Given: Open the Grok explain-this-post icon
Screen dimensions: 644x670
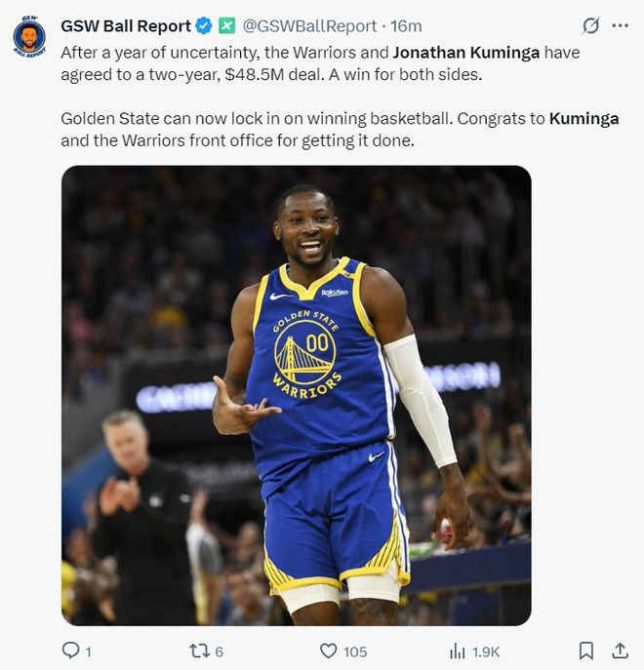Looking at the screenshot, I should 590,26.
